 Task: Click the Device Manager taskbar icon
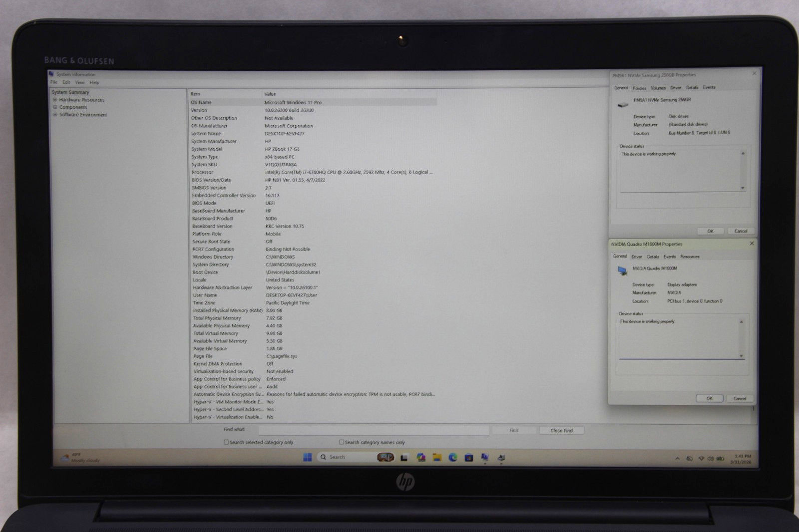(x=501, y=457)
